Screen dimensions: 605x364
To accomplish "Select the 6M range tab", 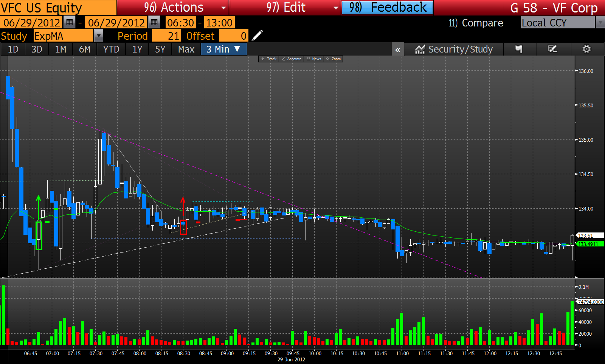I will [85, 49].
